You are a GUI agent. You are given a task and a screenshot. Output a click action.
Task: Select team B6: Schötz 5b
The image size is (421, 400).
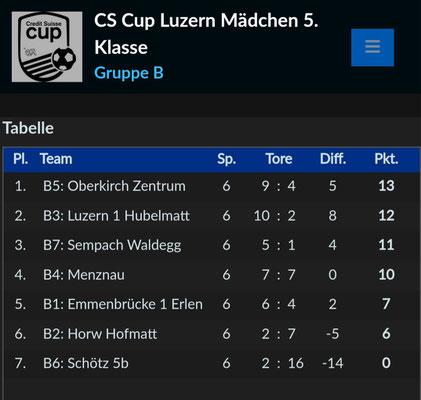[86, 363]
